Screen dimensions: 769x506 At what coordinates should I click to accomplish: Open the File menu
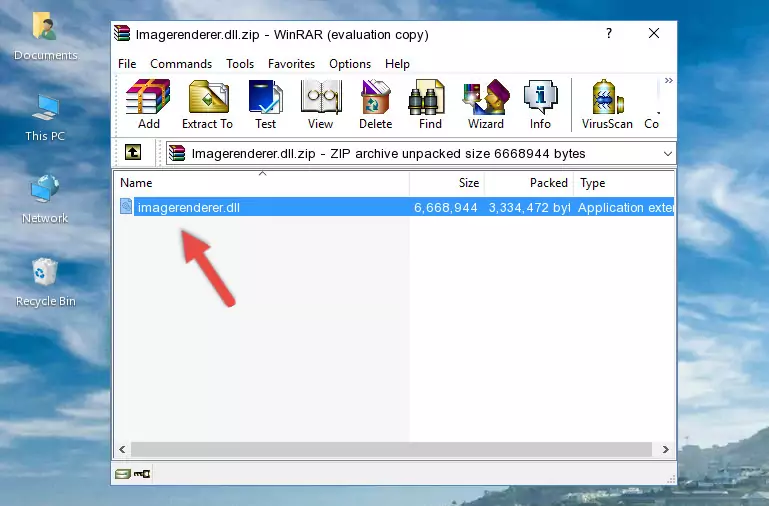pos(127,64)
